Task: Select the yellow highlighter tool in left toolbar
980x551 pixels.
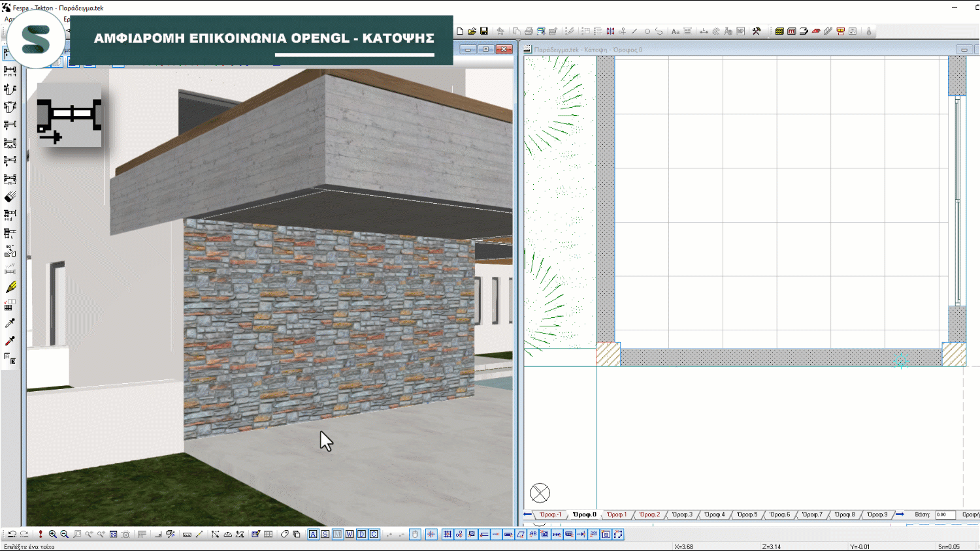Action: pos(10,287)
